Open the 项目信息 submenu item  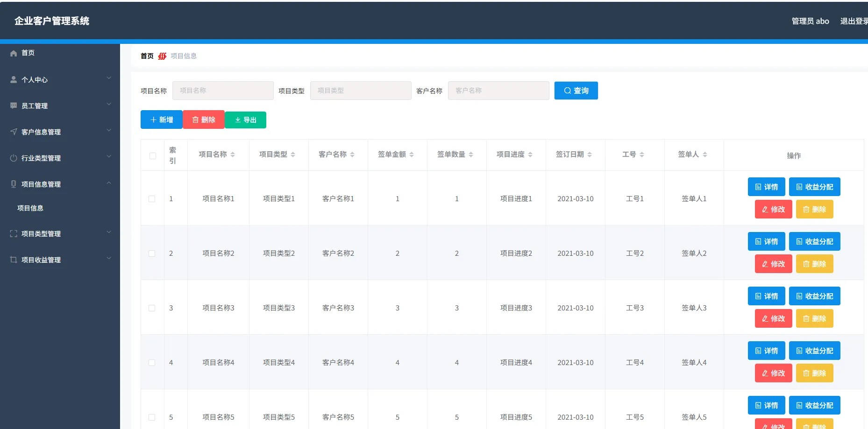click(30, 208)
